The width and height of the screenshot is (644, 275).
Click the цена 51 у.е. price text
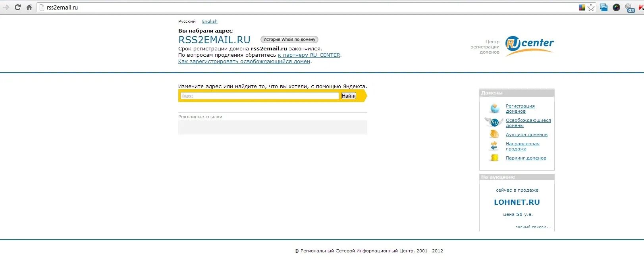[x=518, y=214]
